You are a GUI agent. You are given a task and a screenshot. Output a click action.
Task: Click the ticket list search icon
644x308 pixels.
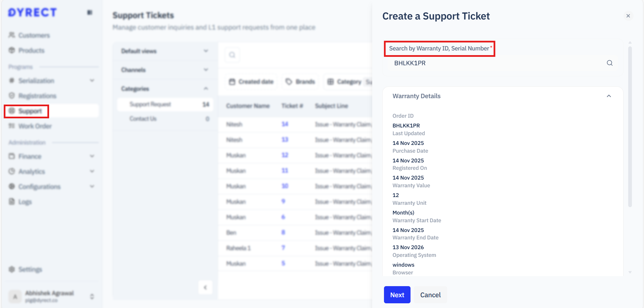coord(232,55)
